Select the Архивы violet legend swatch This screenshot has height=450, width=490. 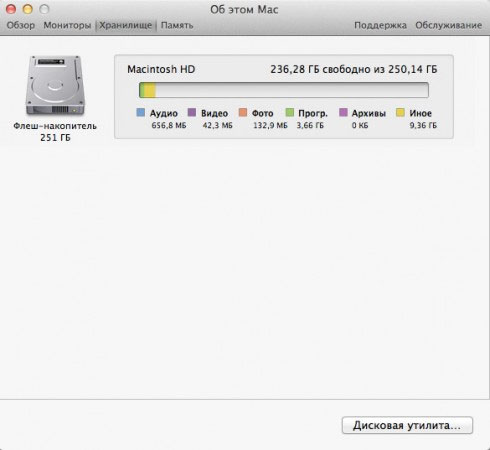point(343,112)
